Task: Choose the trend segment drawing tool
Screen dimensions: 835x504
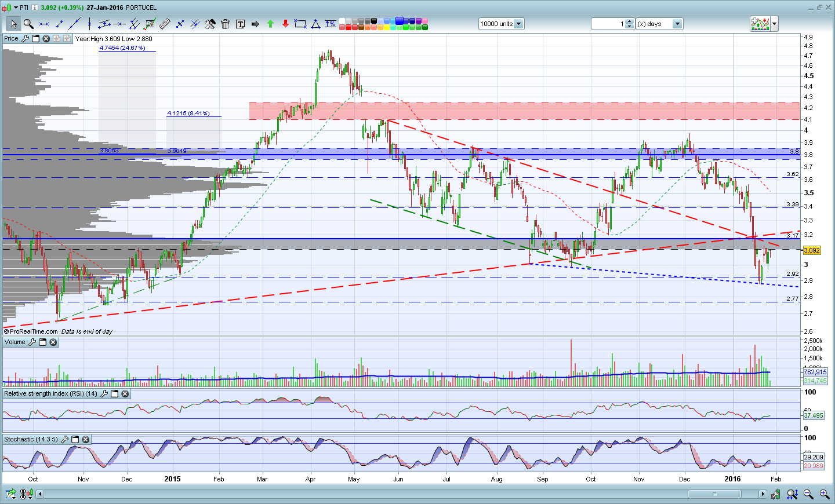Action: point(59,24)
